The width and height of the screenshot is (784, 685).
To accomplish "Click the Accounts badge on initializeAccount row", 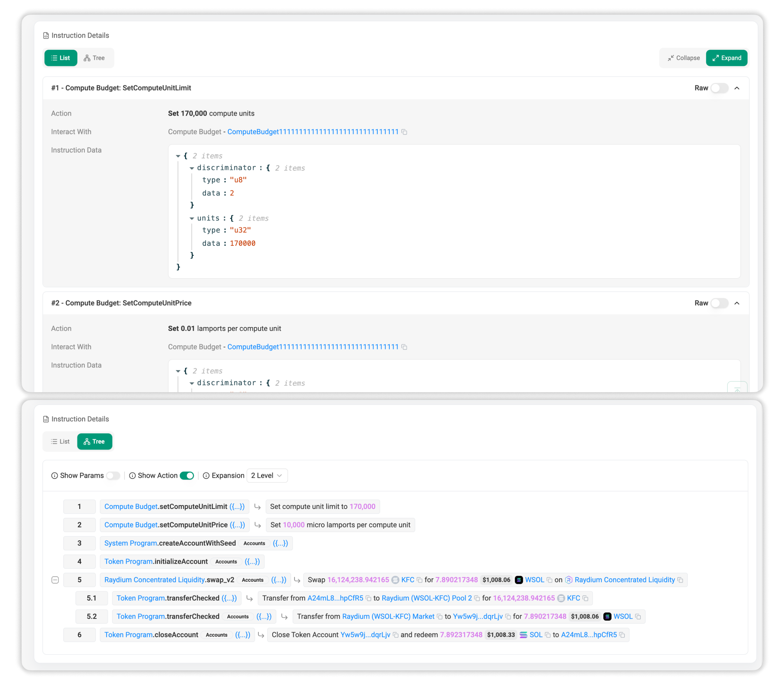I will 226,562.
